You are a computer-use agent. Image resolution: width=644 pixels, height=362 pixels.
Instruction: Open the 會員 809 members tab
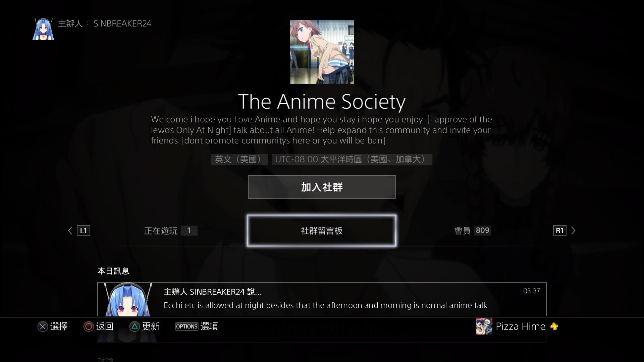473,231
